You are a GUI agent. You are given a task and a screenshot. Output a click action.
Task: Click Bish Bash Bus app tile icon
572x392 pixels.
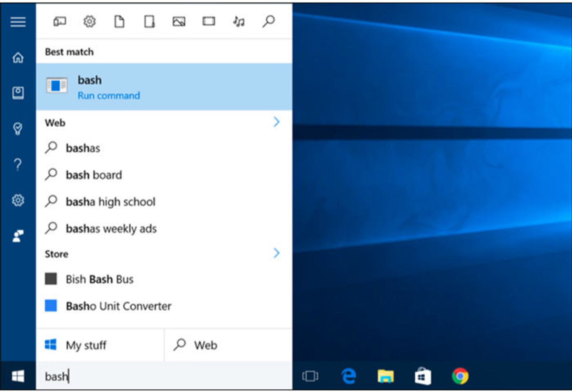coord(51,279)
